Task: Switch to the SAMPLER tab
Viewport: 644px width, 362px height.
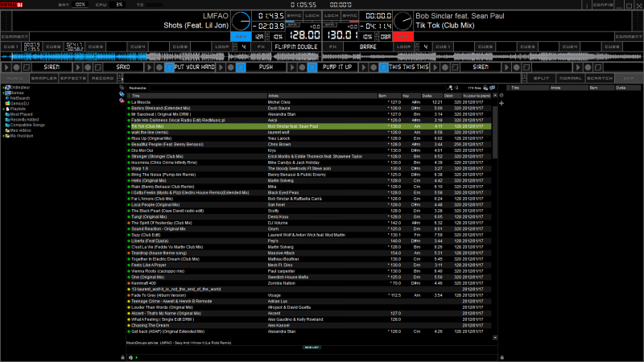Action: (45, 78)
